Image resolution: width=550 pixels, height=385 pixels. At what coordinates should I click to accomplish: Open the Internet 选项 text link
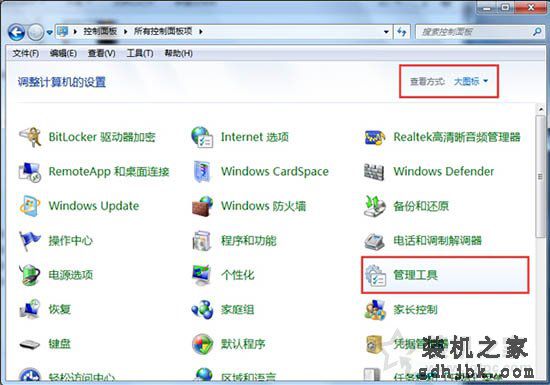pyautogui.click(x=255, y=137)
